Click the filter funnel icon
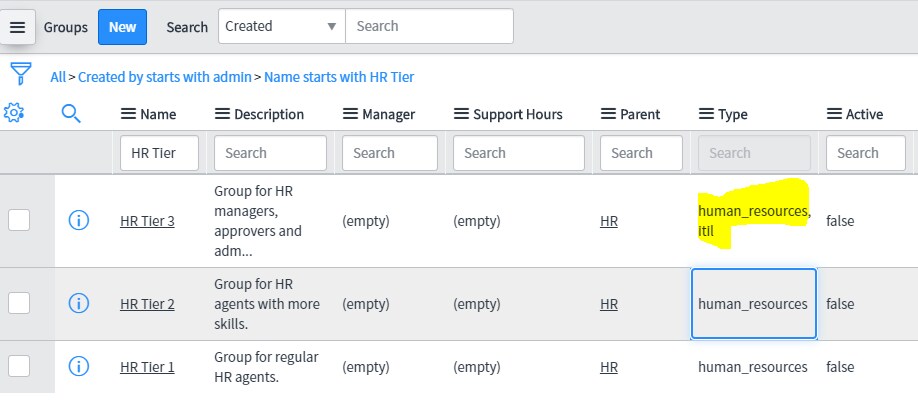The width and height of the screenshot is (918, 401). 20,74
